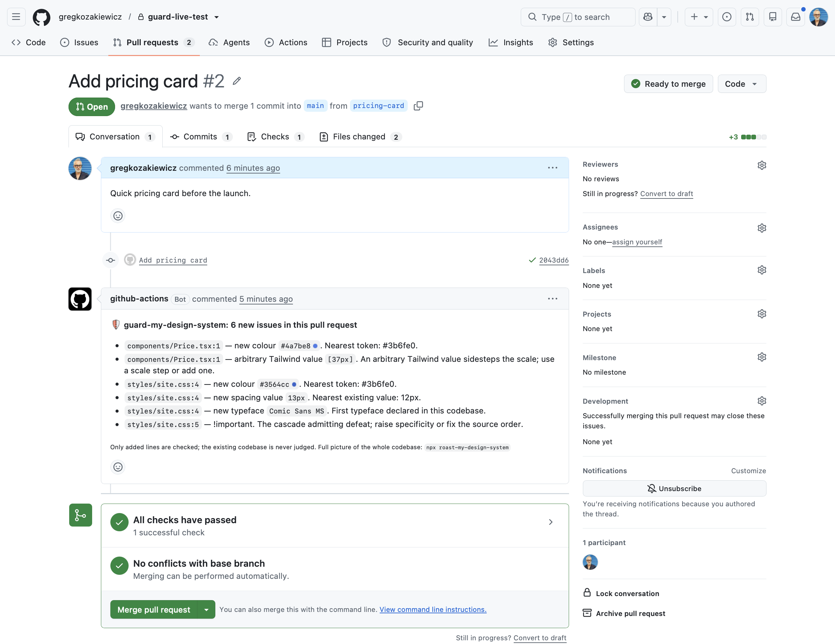
Task: Select the Conversation tab
Action: pos(115,136)
